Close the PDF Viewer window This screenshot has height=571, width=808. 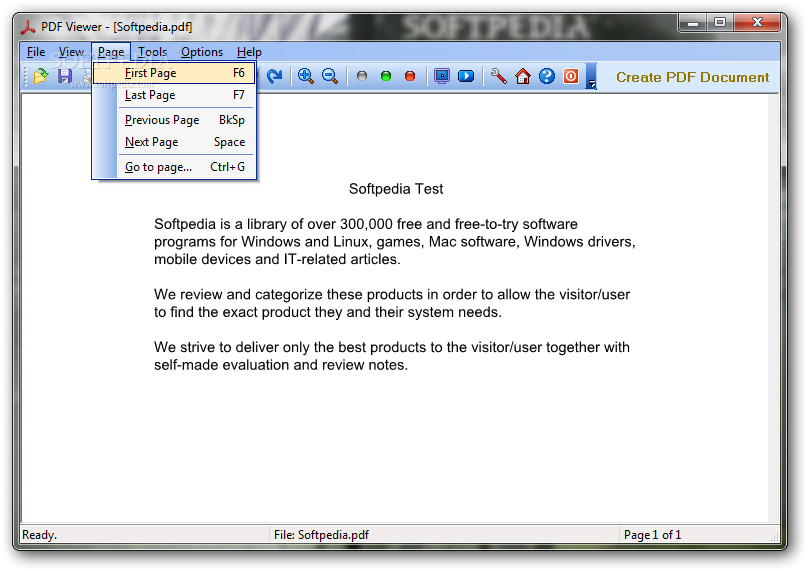[x=756, y=23]
